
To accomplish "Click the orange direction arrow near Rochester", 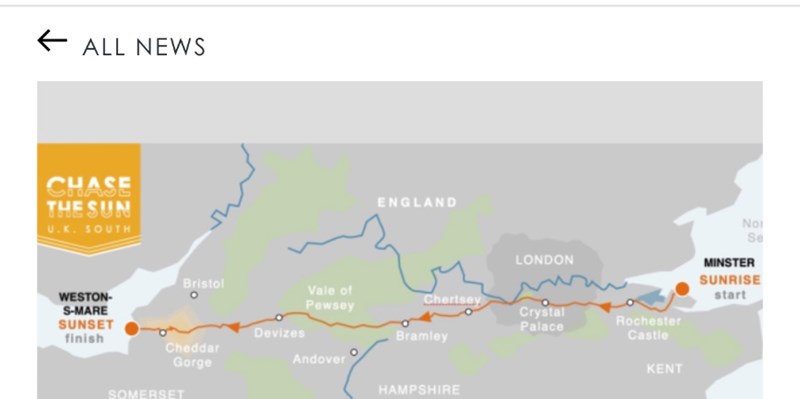I will click(x=605, y=307).
